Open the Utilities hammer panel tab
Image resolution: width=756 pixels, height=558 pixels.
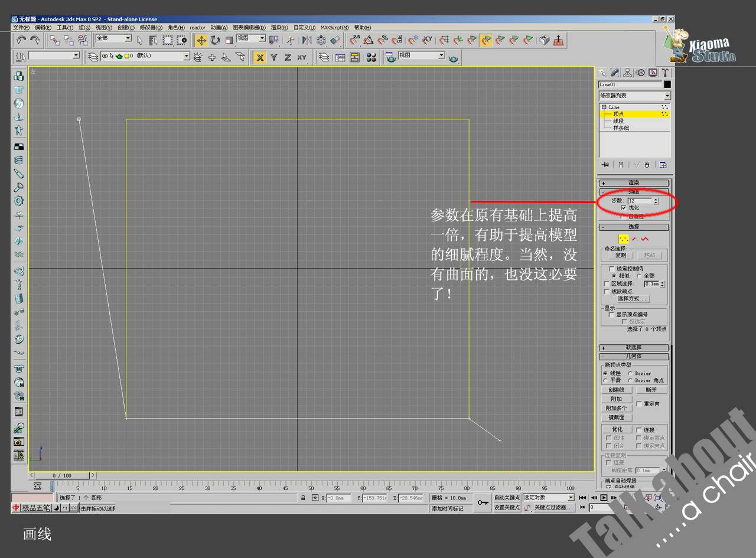click(666, 73)
